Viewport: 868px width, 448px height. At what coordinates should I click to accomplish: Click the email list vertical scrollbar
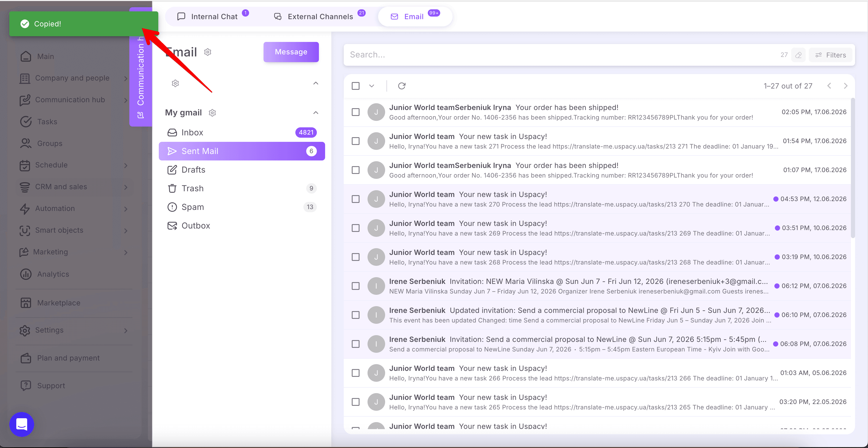click(x=853, y=168)
